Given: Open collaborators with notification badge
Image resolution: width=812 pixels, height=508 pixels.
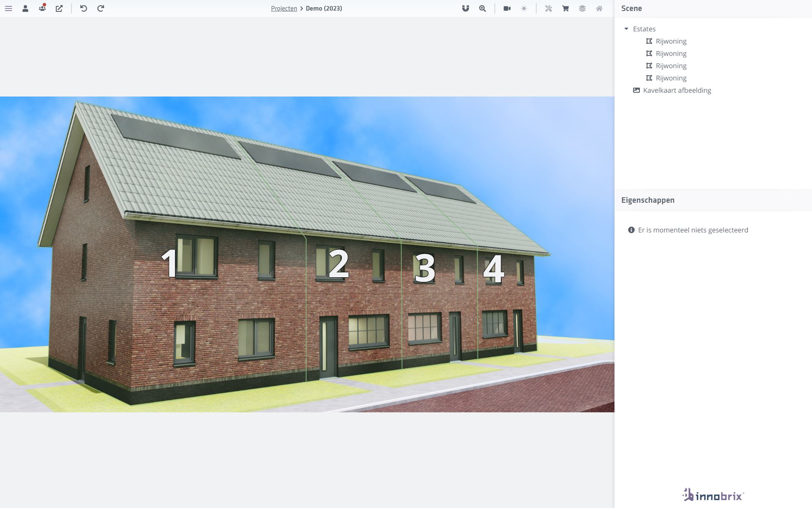Looking at the screenshot, I should tap(42, 8).
